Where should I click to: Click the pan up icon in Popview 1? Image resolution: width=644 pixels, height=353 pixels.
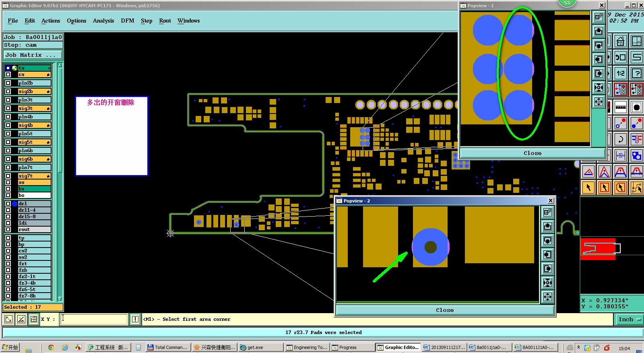point(599,31)
